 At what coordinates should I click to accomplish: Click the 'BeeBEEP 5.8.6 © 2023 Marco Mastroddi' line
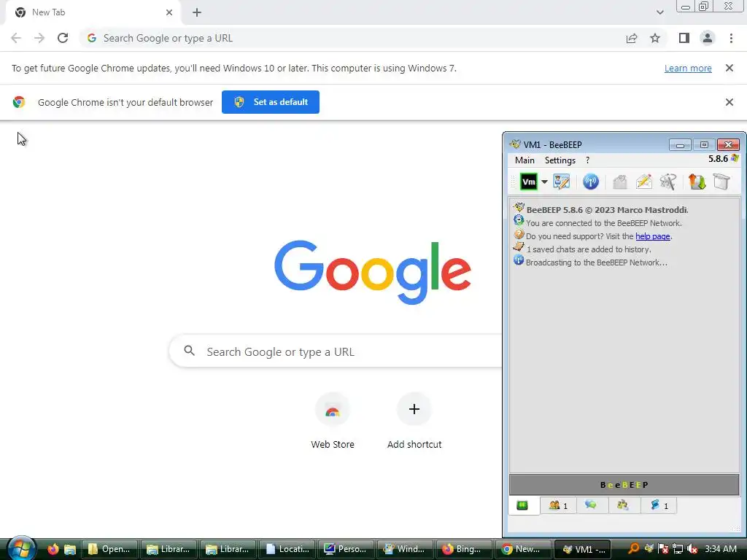pos(607,210)
